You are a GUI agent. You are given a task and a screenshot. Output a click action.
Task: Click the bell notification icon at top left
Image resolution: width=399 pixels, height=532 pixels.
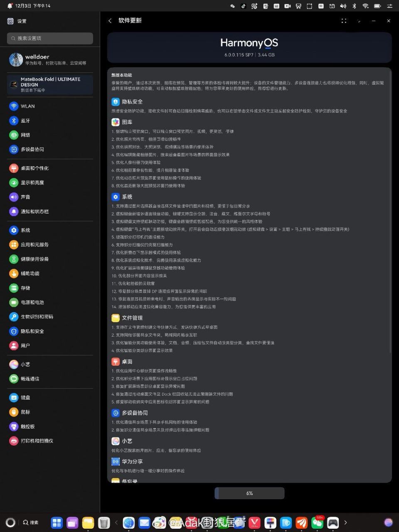10,6
